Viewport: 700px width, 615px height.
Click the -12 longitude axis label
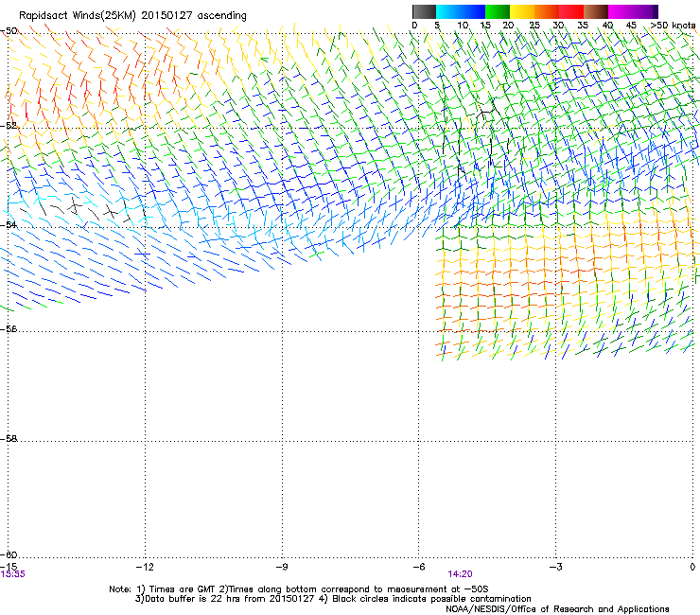coord(145,567)
